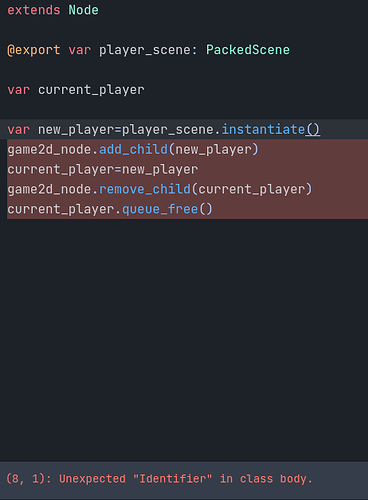The image size is (368, 500).
Task: Click the line current_player=new_player
Action: [103, 169]
